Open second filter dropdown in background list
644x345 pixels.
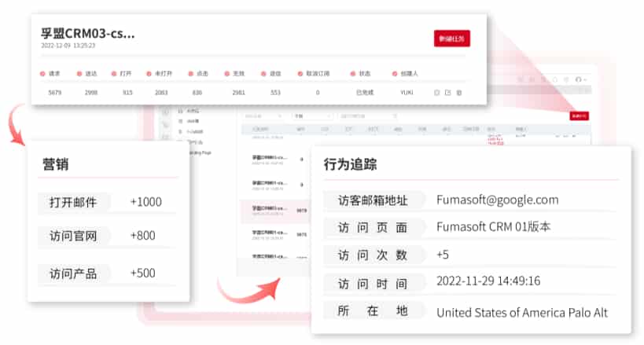[x=311, y=116]
